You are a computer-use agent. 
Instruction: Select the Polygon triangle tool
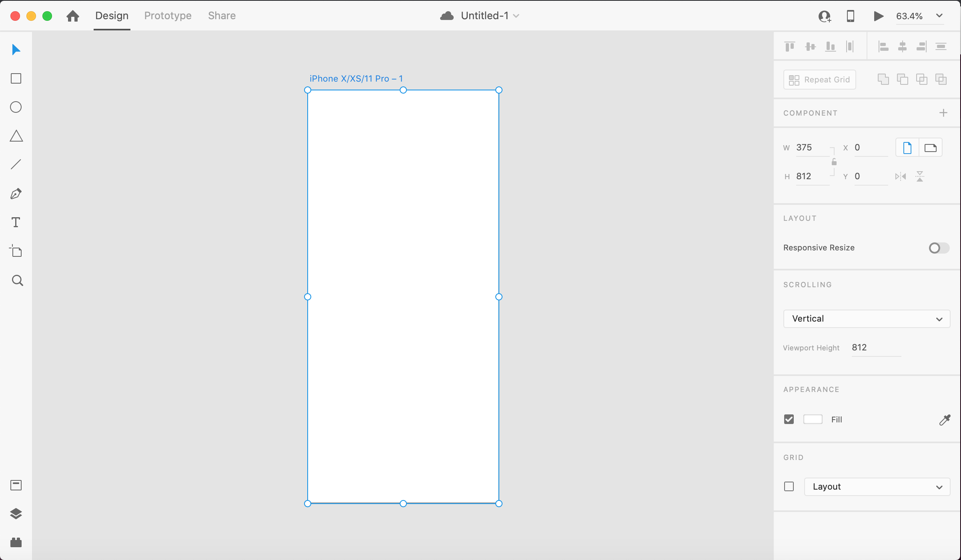click(16, 136)
